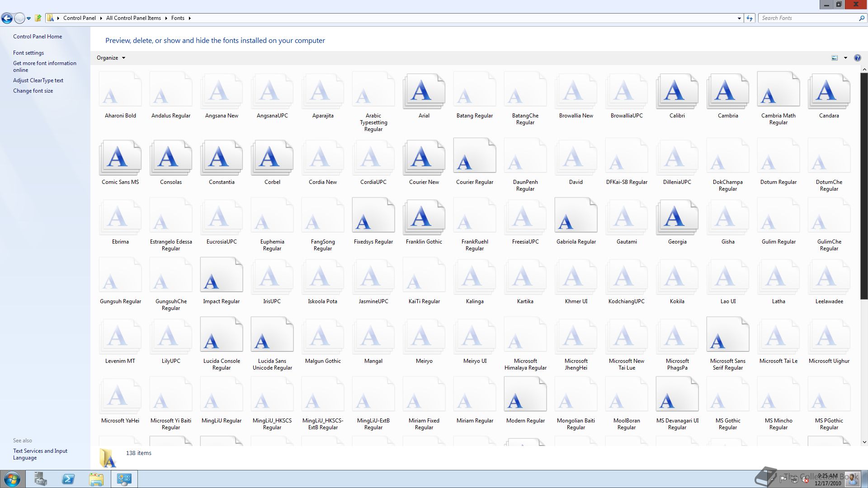Open Adjust ClearType text link
This screenshot has height=488, width=868.
point(38,80)
